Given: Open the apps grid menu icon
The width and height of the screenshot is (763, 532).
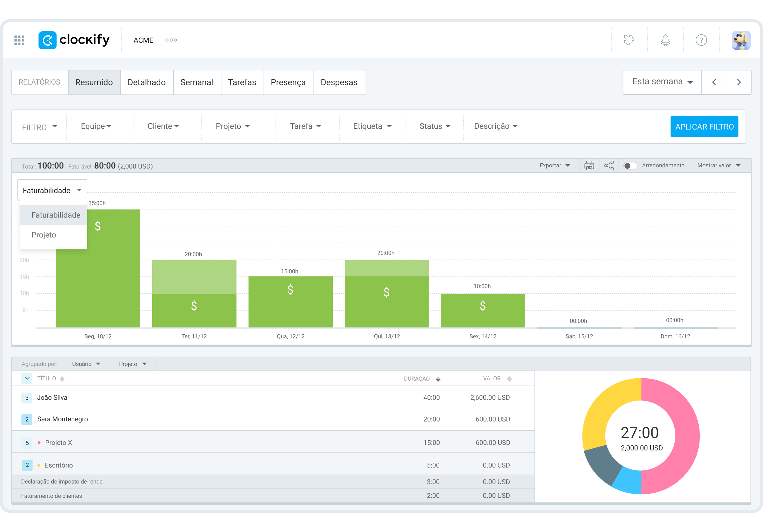Looking at the screenshot, I should pos(19,40).
